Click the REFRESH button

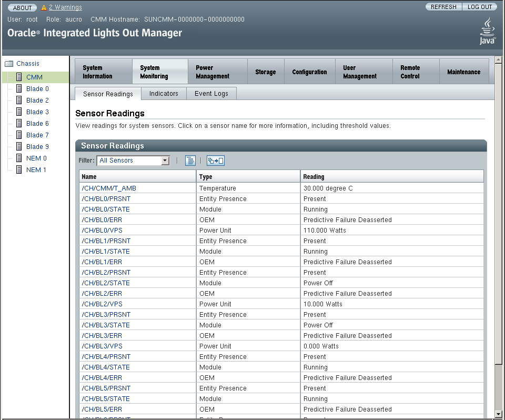point(443,7)
